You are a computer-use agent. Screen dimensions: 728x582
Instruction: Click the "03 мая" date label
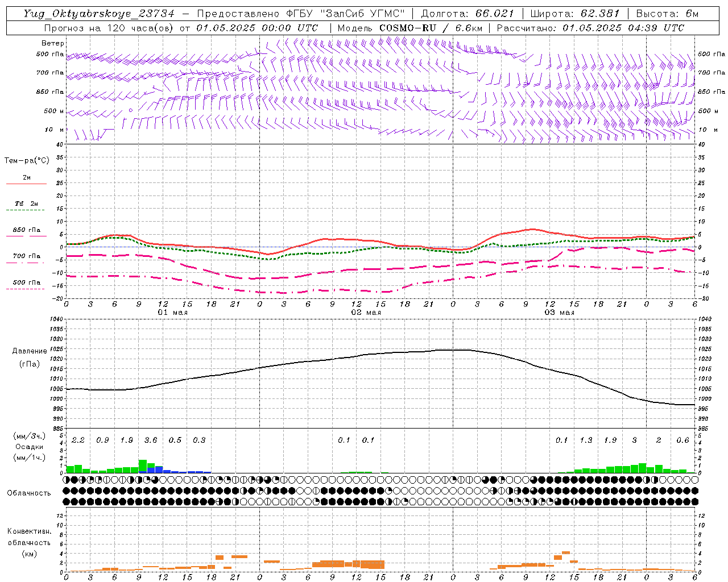point(560,313)
